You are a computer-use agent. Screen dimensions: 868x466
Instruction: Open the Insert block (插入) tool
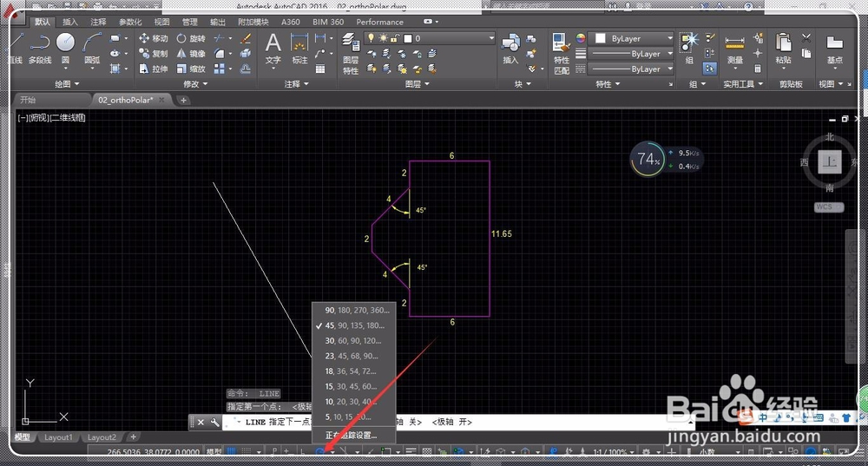[510, 49]
